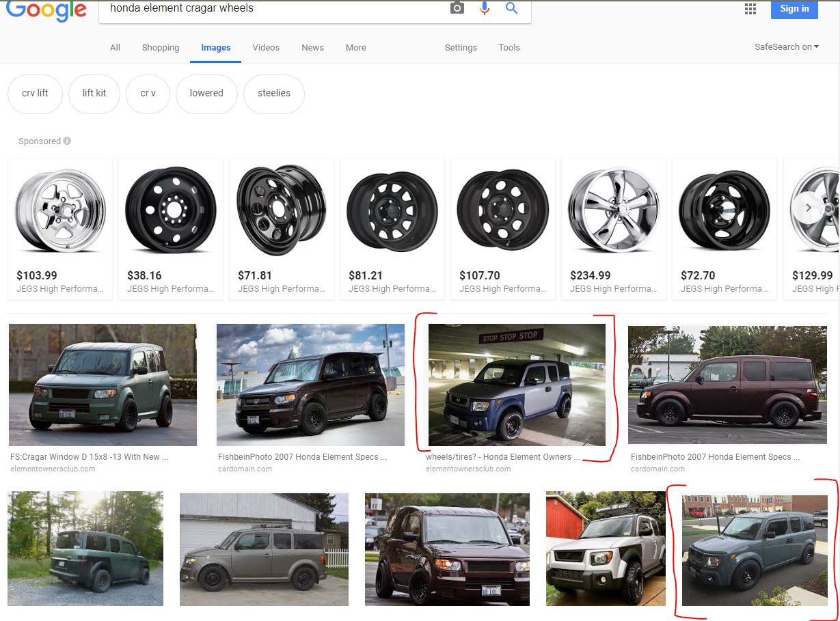Open the maroon Element side-view image
Image resolution: width=840 pixels, height=621 pixels.
click(x=726, y=385)
